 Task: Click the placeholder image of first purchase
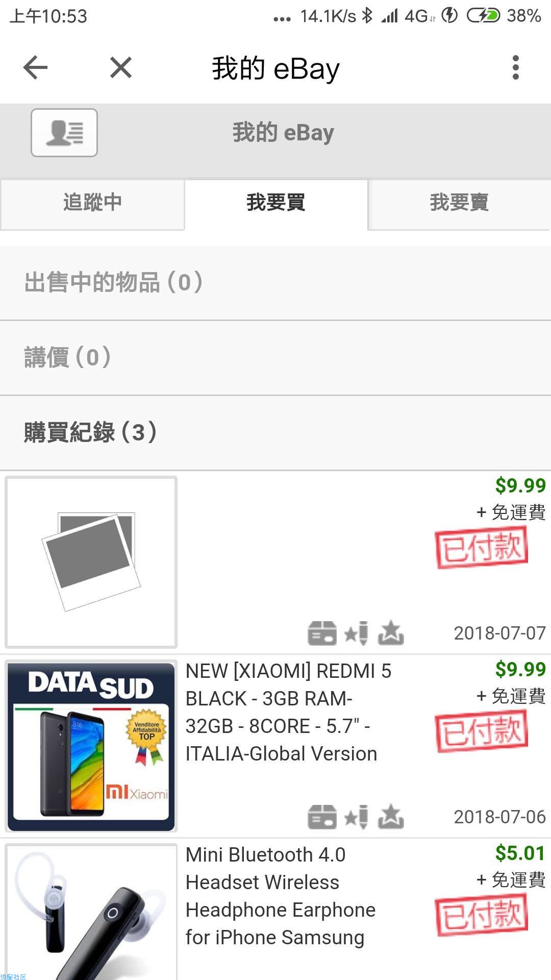[91, 562]
